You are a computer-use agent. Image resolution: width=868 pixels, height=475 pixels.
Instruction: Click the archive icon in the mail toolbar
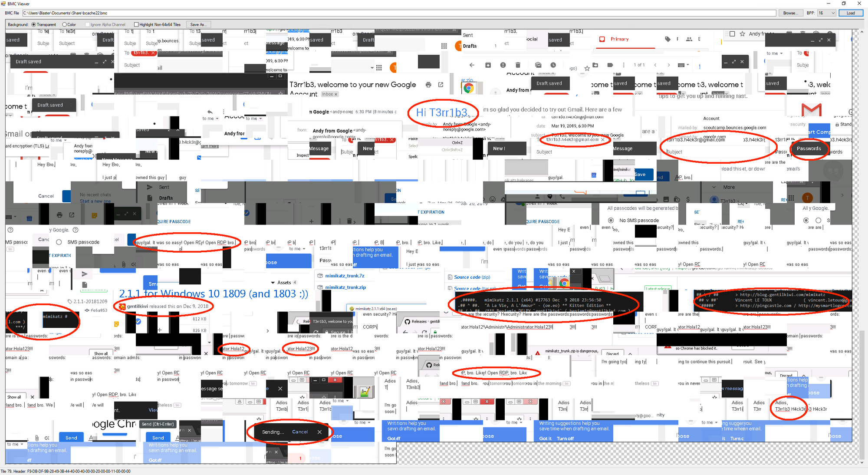click(488, 65)
